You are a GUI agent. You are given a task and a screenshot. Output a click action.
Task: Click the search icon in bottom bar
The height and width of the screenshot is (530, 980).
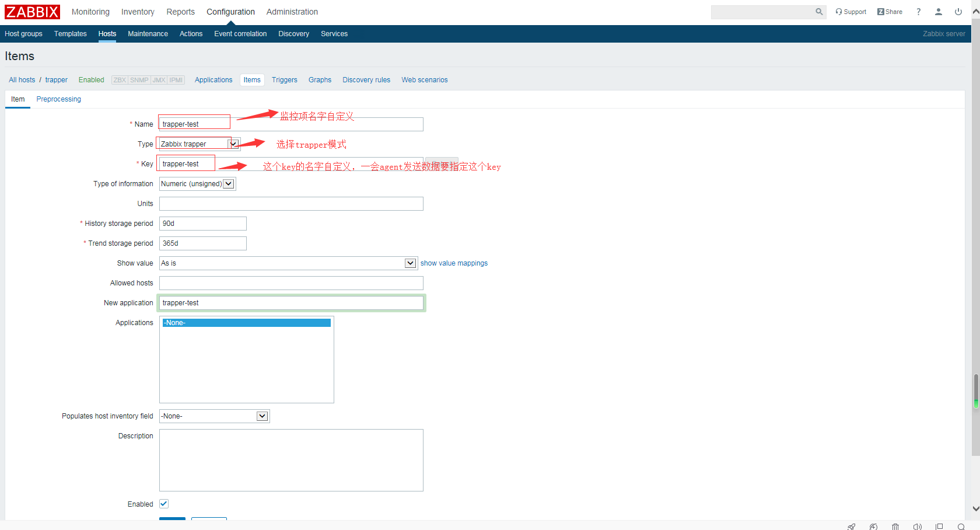(961, 526)
